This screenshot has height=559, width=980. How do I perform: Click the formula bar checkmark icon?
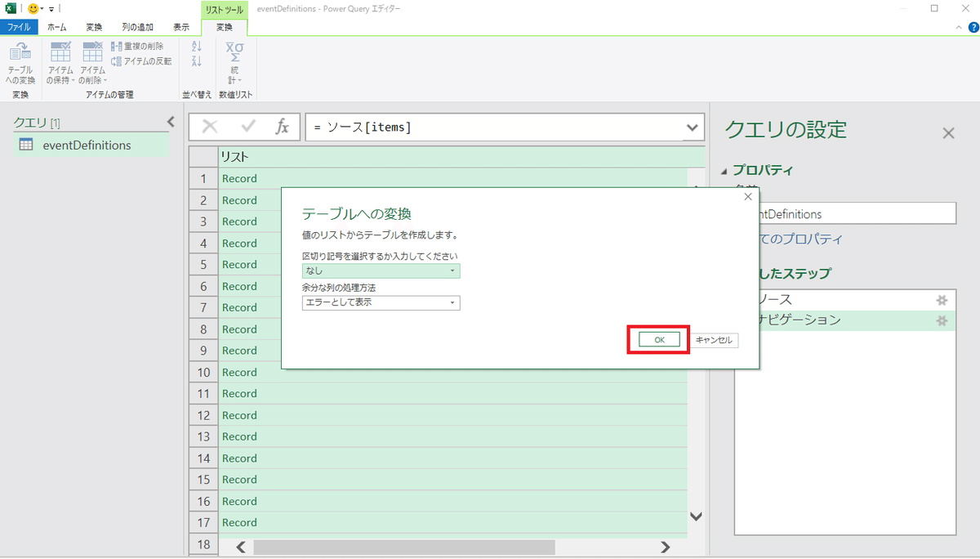[x=248, y=127]
